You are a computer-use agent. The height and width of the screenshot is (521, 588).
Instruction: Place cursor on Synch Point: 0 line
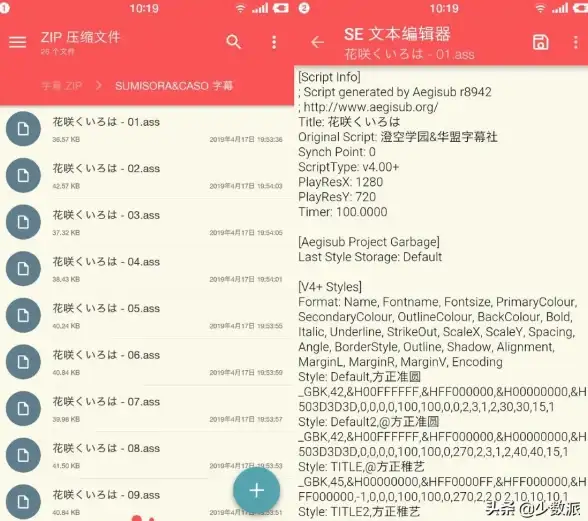pos(337,152)
